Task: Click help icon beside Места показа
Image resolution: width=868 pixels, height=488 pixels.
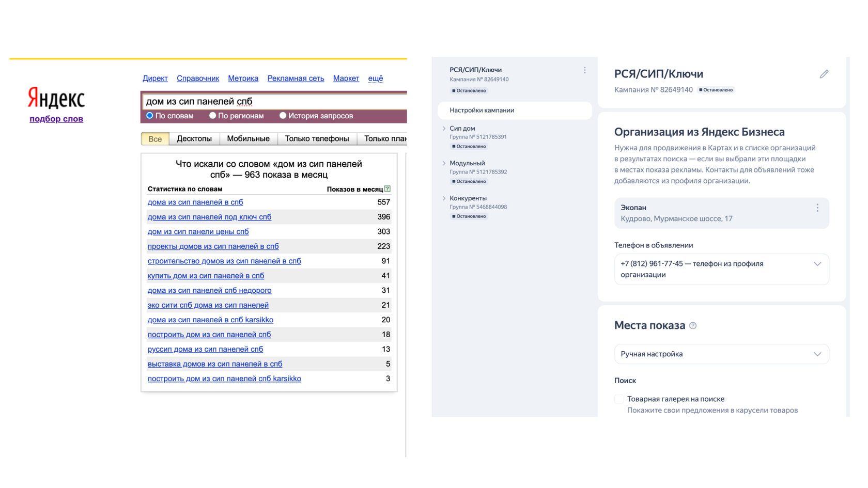Action: (x=693, y=326)
